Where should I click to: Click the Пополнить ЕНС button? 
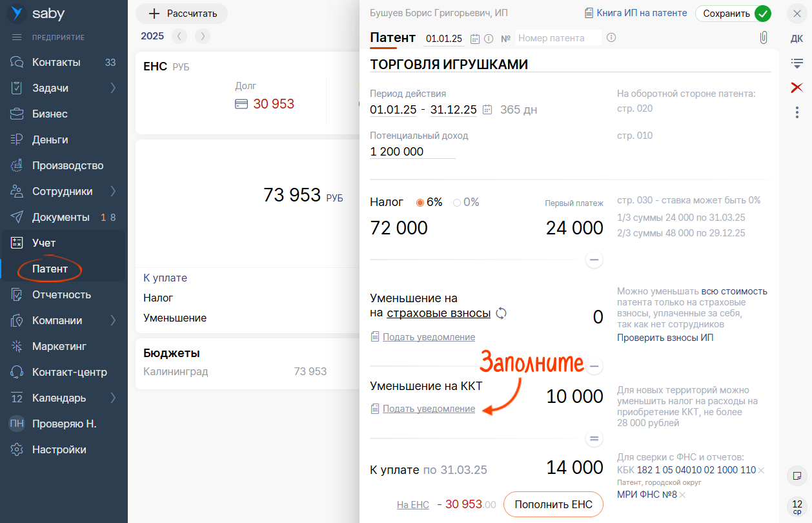553,504
